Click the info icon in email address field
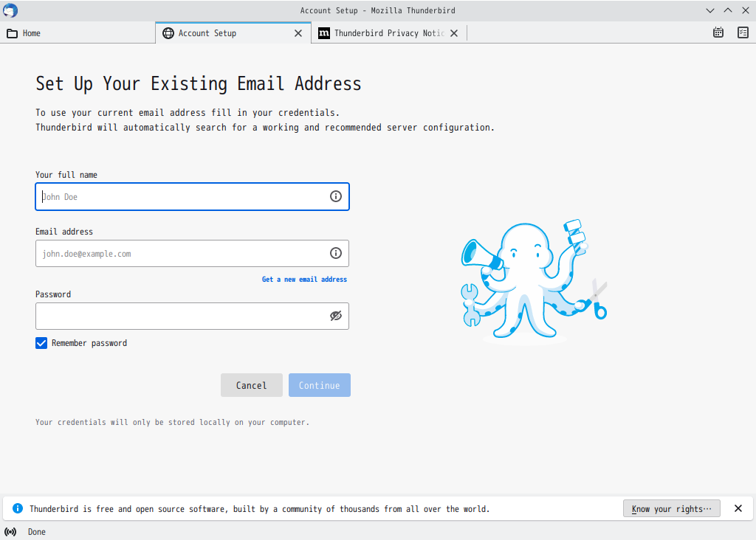The height and width of the screenshot is (540, 756). pyautogui.click(x=336, y=253)
